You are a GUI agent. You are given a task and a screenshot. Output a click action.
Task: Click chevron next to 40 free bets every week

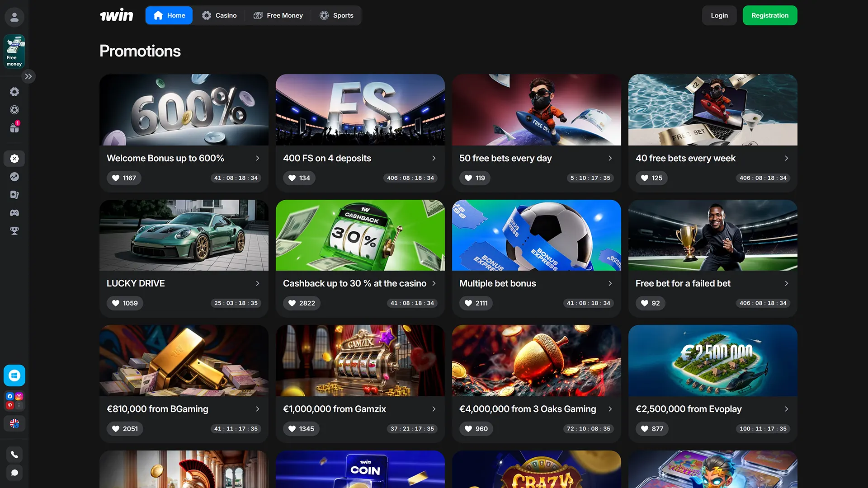click(786, 158)
